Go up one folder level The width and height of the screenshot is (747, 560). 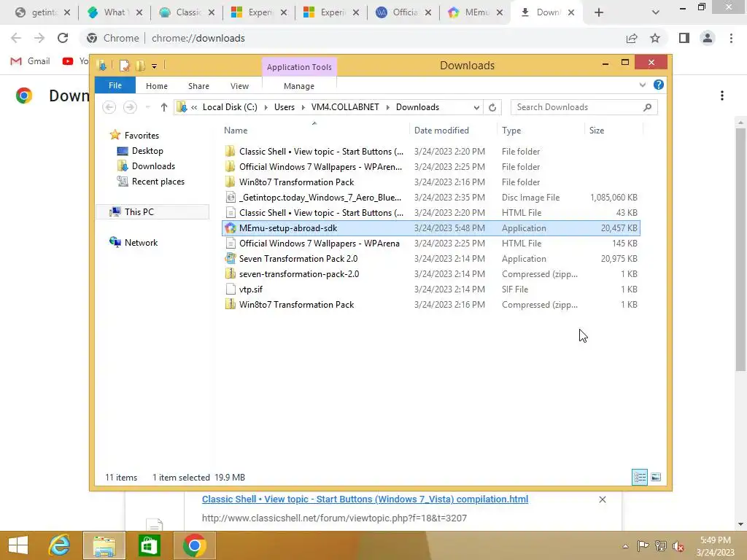[164, 107]
